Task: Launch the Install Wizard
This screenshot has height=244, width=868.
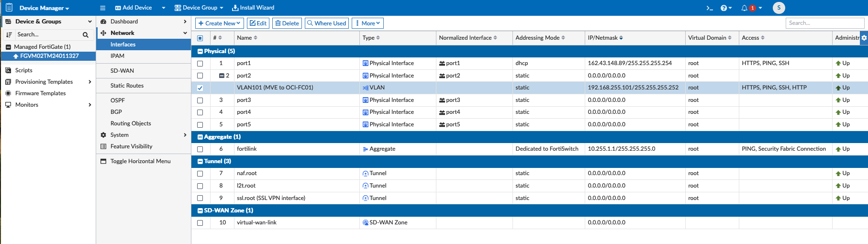Action: point(253,8)
